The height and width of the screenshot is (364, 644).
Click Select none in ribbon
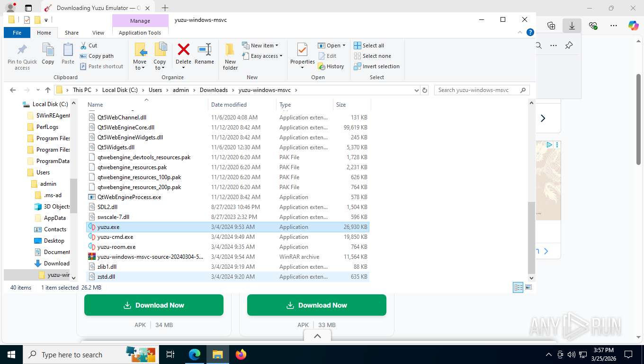click(x=372, y=56)
